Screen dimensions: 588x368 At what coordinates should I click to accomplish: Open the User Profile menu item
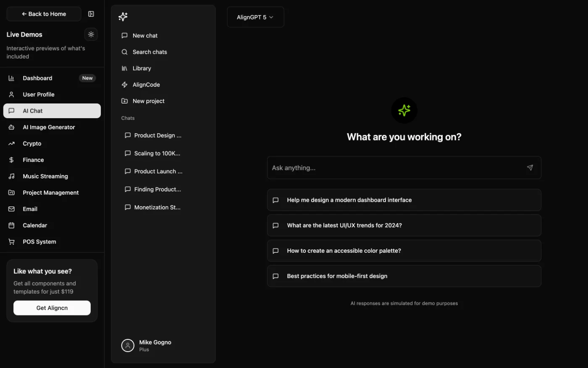click(52, 95)
